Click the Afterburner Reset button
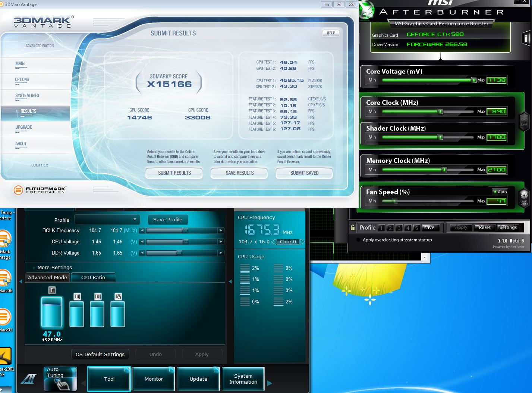Image resolution: width=532 pixels, height=393 pixels. [x=485, y=228]
